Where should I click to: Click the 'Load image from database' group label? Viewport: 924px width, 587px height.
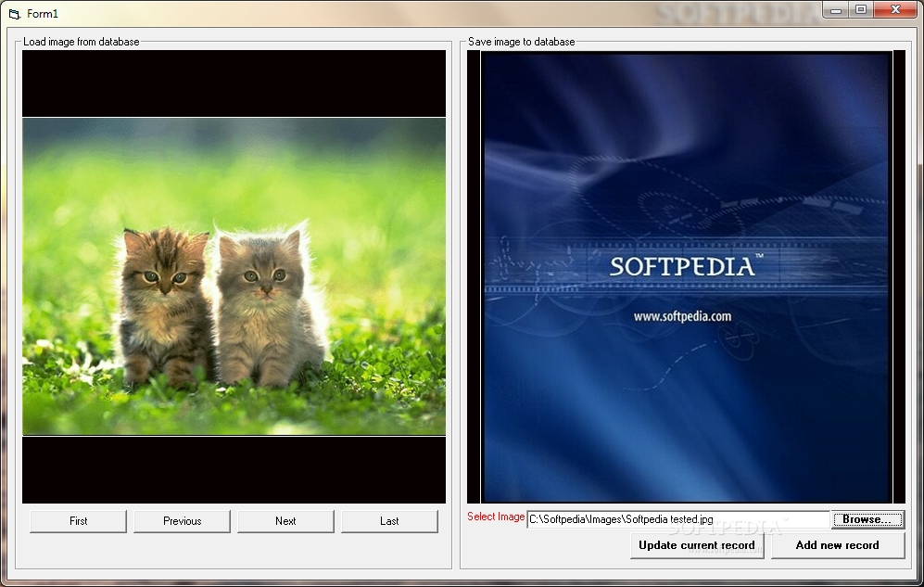coord(82,42)
